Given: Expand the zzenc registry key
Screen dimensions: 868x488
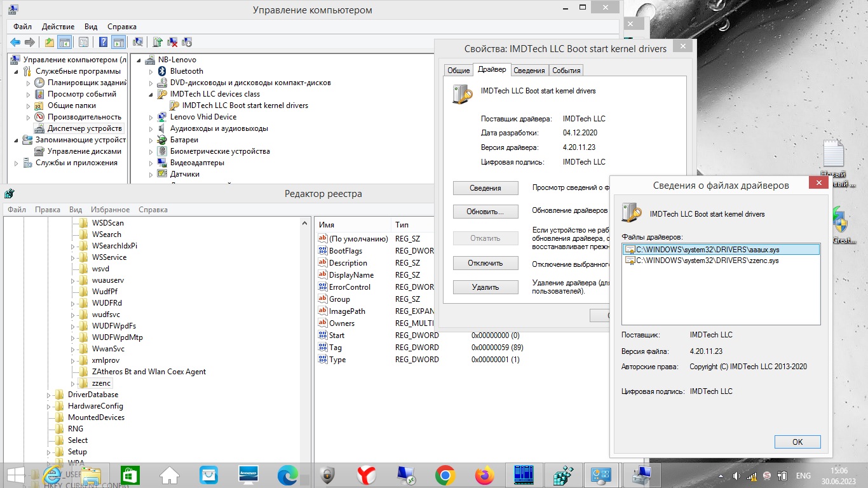Looking at the screenshot, I should (72, 383).
